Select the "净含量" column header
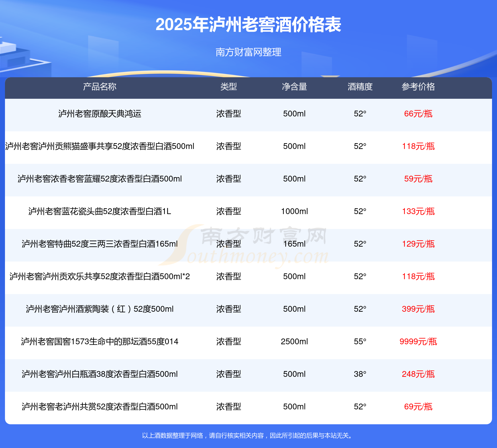The height and width of the screenshot is (448, 497). coord(294,87)
